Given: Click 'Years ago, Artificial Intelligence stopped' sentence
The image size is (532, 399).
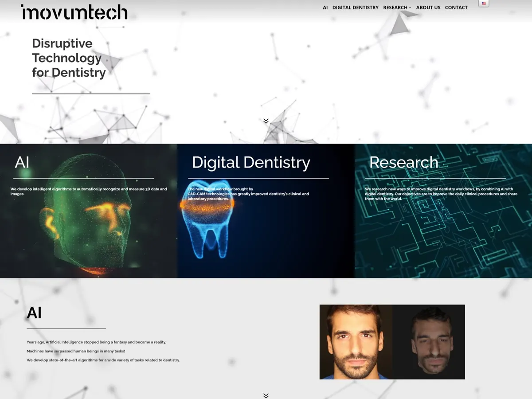Looking at the screenshot, I should (96, 342).
